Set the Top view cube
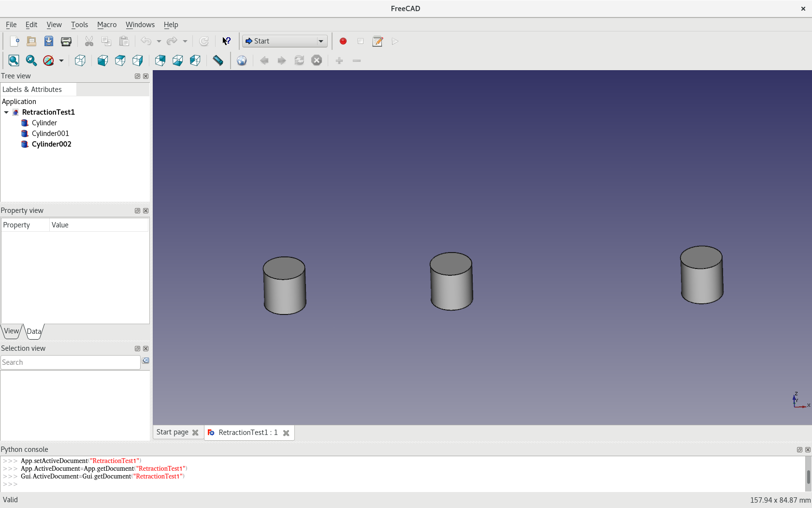Viewport: 812px width, 508px height. click(120, 60)
